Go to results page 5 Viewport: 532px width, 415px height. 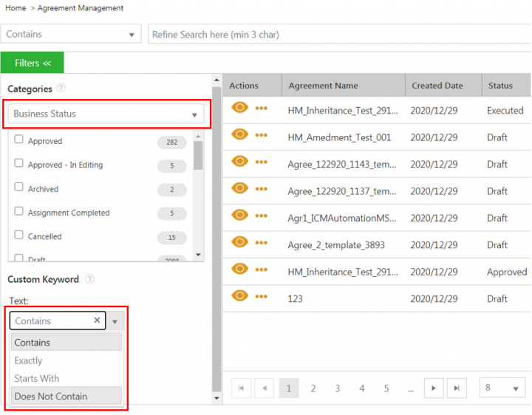[386, 388]
